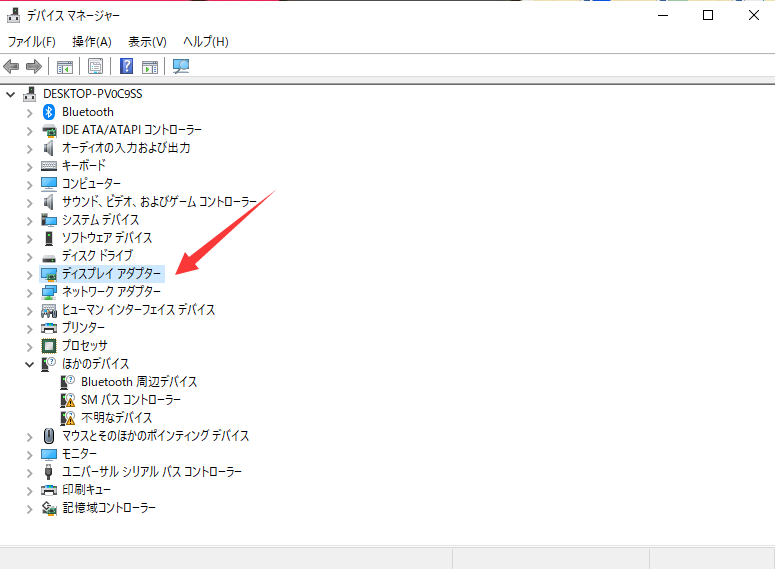This screenshot has width=775, height=569.
Task: Click the Help question mark toolbar icon
Action: (127, 66)
